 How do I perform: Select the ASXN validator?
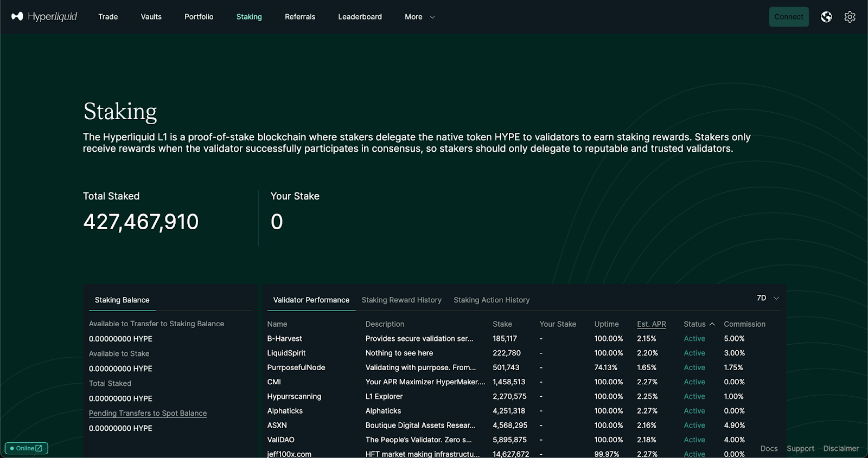click(x=277, y=425)
